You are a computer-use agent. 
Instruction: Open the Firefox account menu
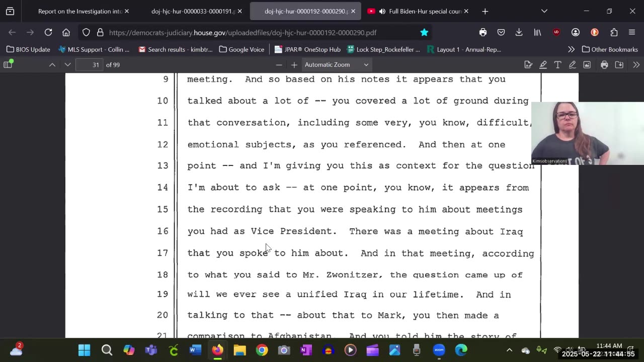point(576,32)
